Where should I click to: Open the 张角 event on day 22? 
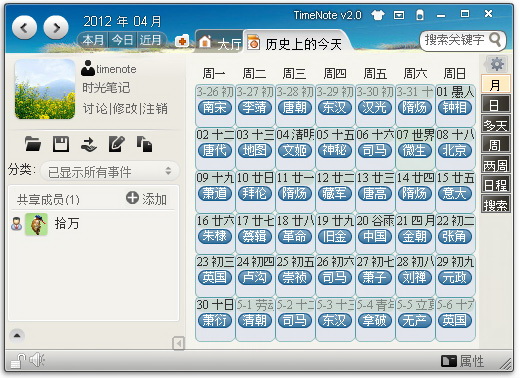[455, 237]
